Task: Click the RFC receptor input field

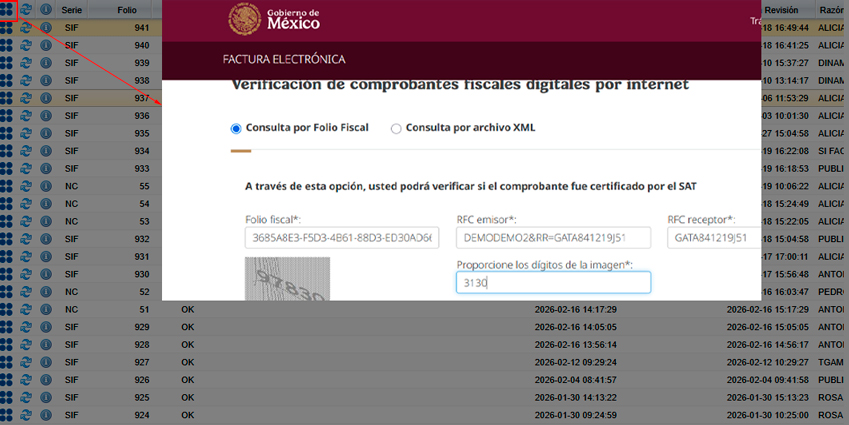Action: click(714, 238)
